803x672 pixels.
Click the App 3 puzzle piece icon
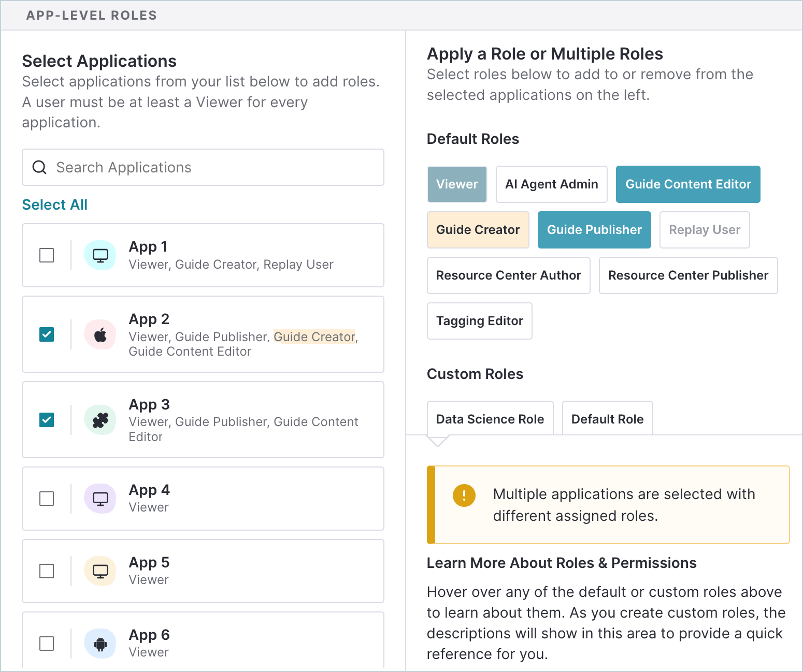pos(100,420)
